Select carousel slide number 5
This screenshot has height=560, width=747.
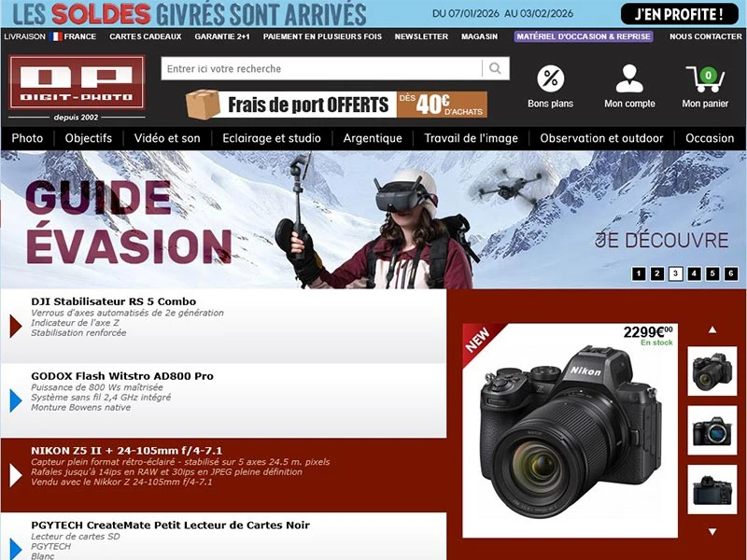[x=712, y=273]
